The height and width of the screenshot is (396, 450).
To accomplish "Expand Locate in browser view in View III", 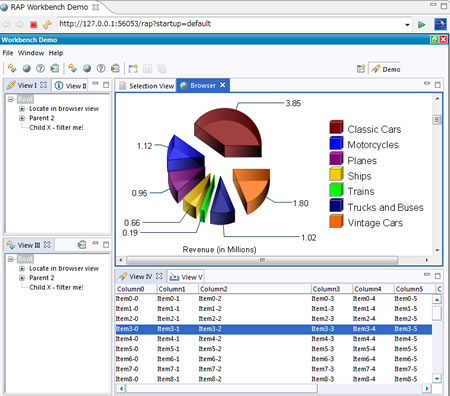I will [22, 269].
